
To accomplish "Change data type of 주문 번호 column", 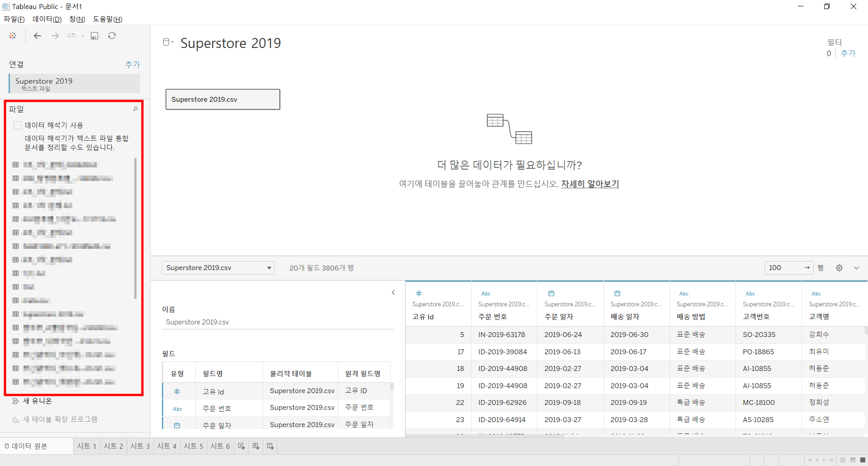I will point(486,294).
